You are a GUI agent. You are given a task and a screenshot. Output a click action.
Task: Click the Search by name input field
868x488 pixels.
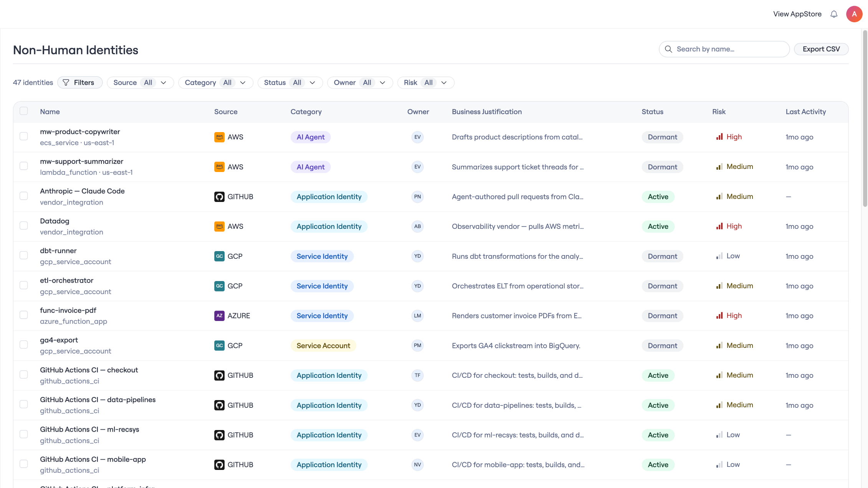point(724,49)
